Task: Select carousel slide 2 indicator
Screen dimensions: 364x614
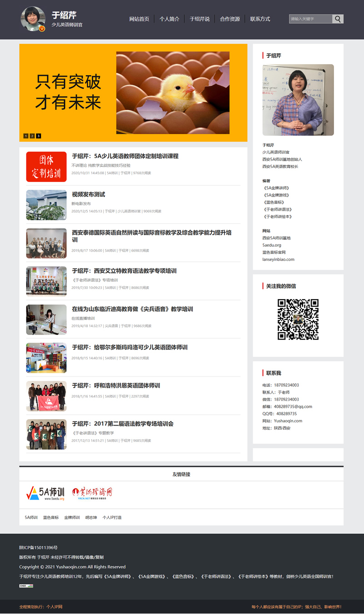Action: (32, 135)
